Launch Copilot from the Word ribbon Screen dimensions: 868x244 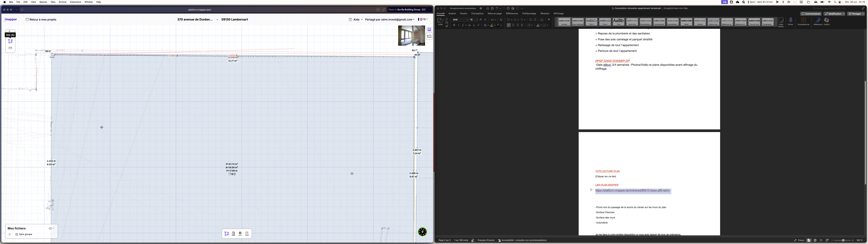point(826,21)
